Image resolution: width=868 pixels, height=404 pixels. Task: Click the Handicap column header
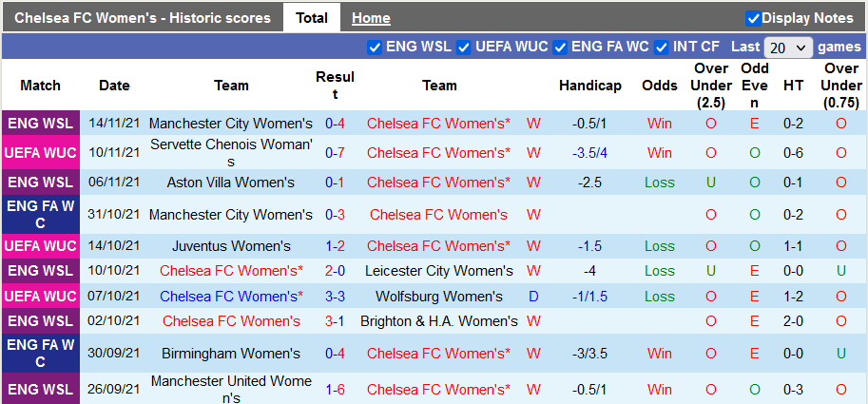coord(589,86)
